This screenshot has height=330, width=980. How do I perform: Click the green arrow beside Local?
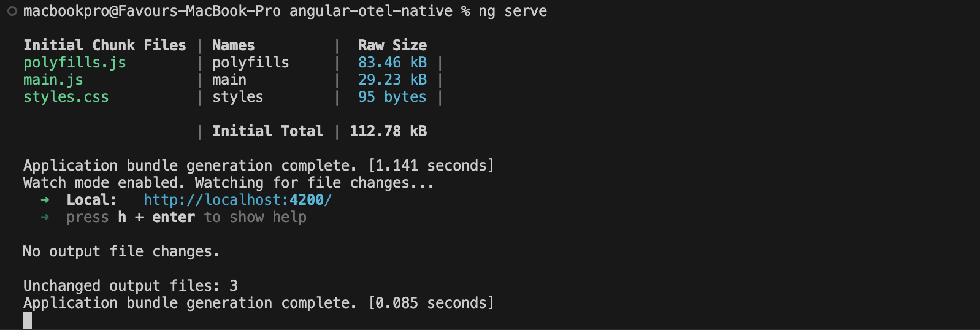click(x=45, y=200)
